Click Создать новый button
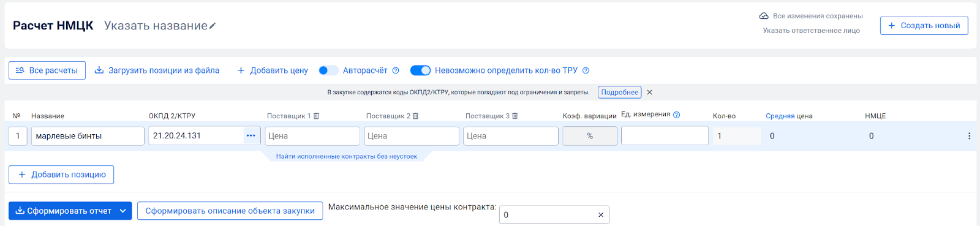Image resolution: width=980 pixels, height=226 pixels. (x=924, y=26)
